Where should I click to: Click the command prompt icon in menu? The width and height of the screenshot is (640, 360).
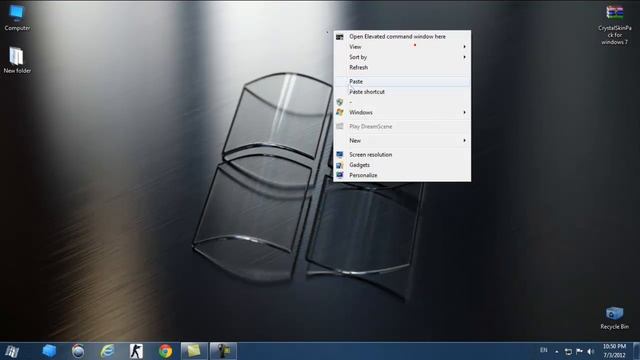pyautogui.click(x=340, y=37)
